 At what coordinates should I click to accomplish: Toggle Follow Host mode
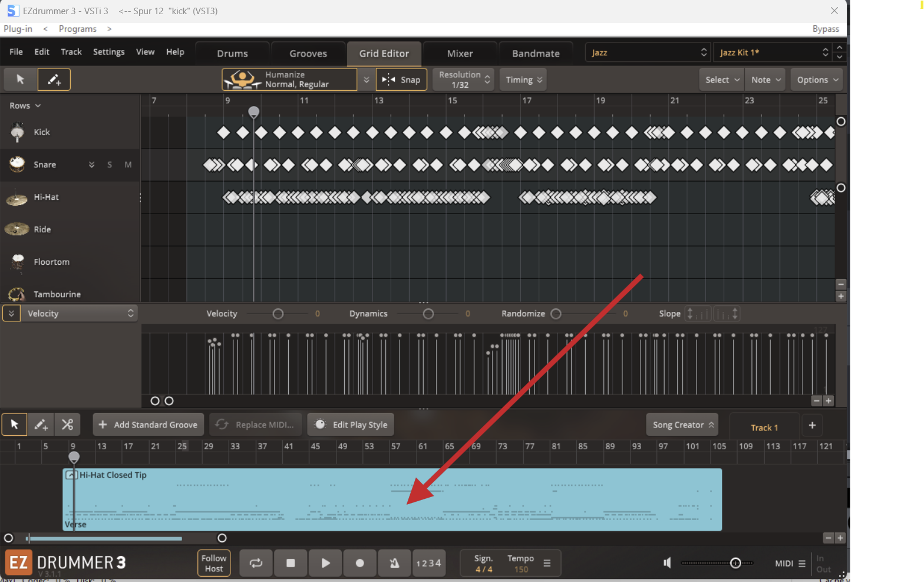click(x=214, y=563)
